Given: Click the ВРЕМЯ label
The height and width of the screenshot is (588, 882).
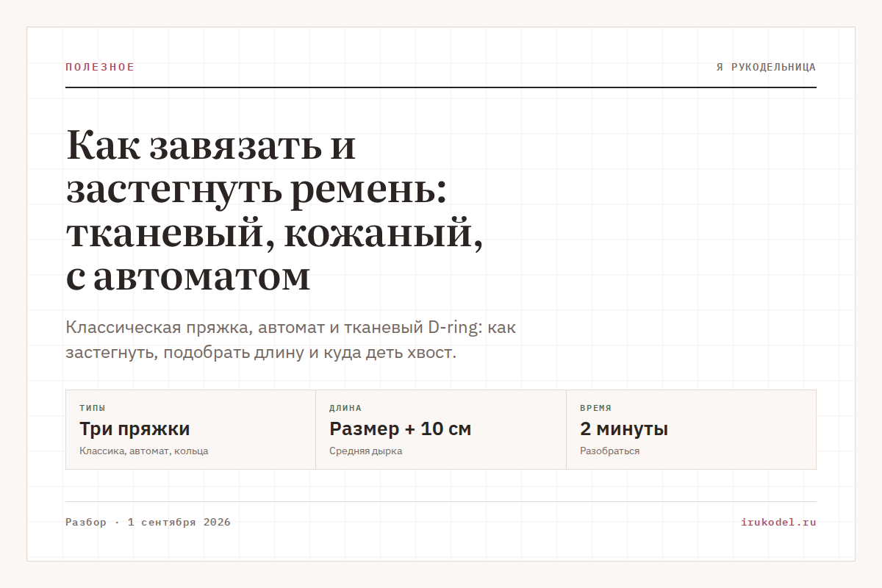Looking at the screenshot, I should (595, 408).
